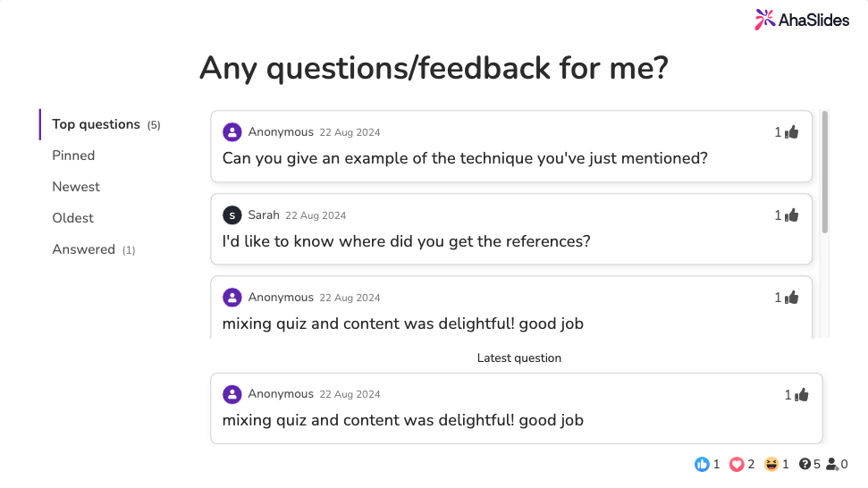The image size is (868, 488).
Task: Click the blue thumbs-up reaction icon
Action: [702, 464]
